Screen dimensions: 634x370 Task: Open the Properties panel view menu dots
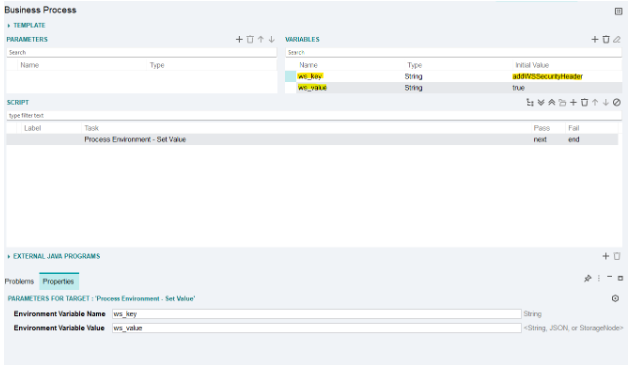pyautogui.click(x=599, y=278)
